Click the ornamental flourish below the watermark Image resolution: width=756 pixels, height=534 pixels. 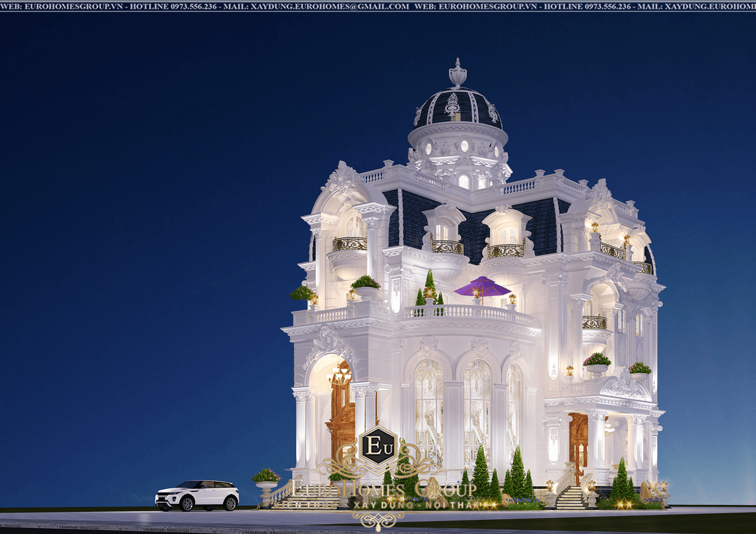(x=378, y=519)
